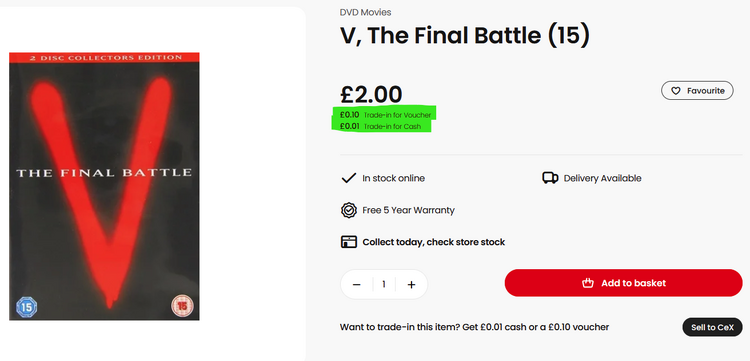Decrease quantity with the minus button
The image size is (750, 361).
tap(356, 284)
